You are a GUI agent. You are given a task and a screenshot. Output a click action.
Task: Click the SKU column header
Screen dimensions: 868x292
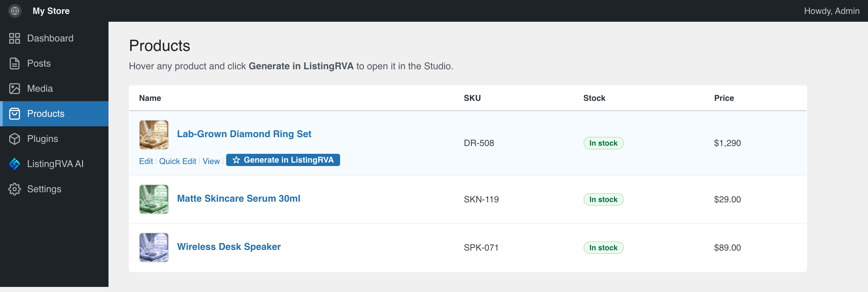click(x=472, y=98)
